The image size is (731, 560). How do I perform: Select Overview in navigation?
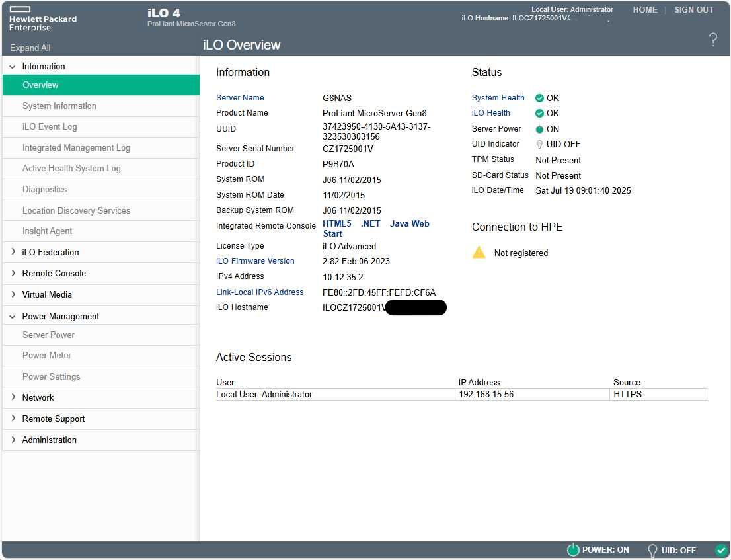pyautogui.click(x=100, y=85)
